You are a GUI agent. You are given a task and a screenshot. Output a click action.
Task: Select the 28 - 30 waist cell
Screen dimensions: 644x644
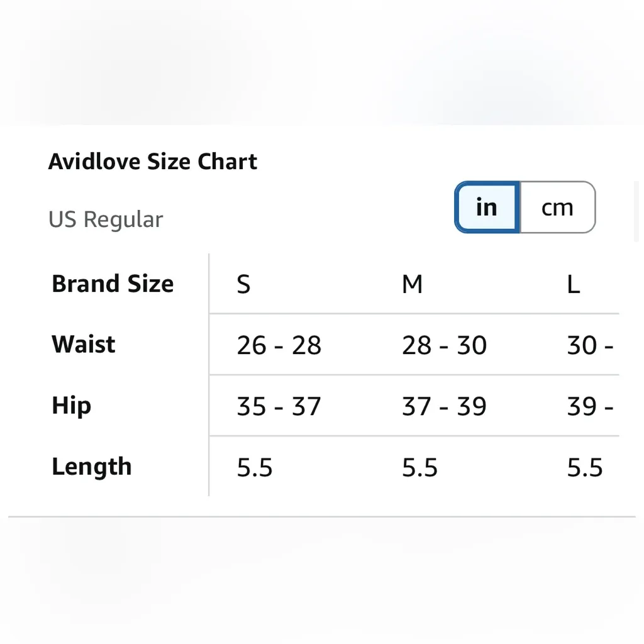pyautogui.click(x=444, y=345)
